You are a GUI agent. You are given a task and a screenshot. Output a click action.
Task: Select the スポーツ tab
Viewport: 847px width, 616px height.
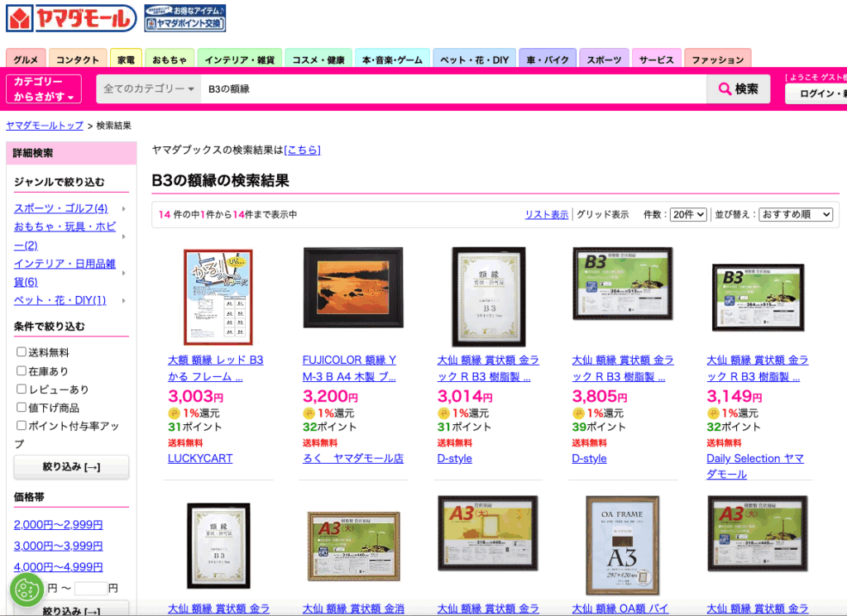604,59
